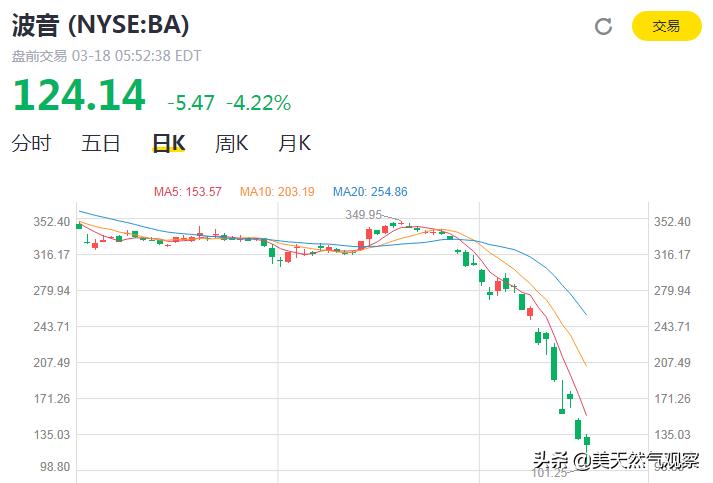
Task: Click the -4.22% percent change value
Action: tap(259, 103)
